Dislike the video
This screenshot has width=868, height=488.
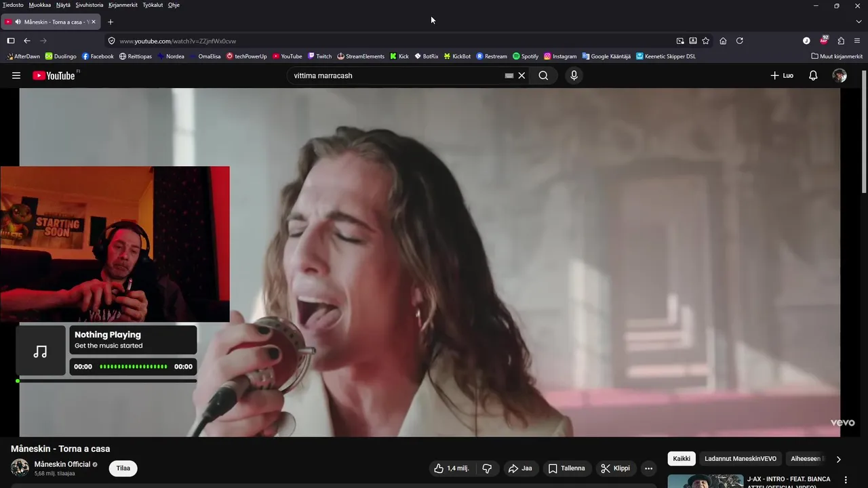(487, 468)
